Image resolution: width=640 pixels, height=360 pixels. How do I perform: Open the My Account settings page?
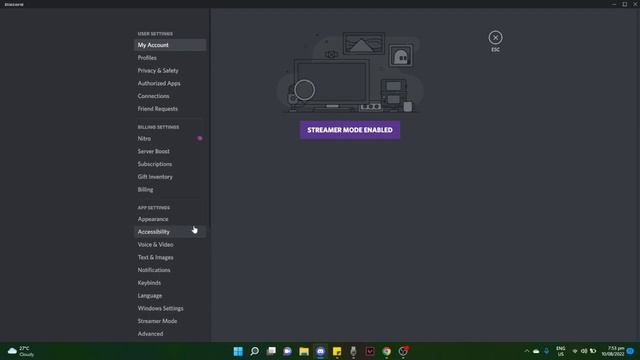(170, 45)
